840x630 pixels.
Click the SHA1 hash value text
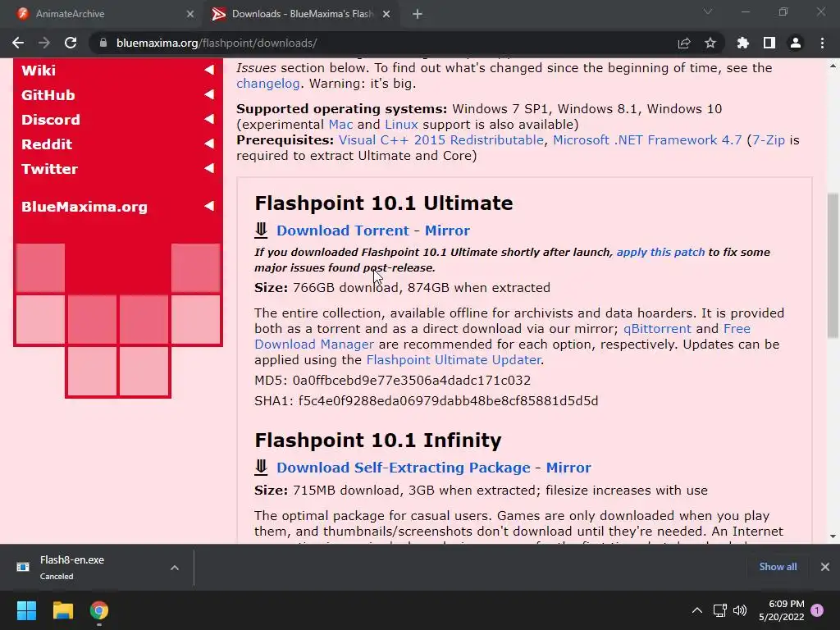[448, 400]
